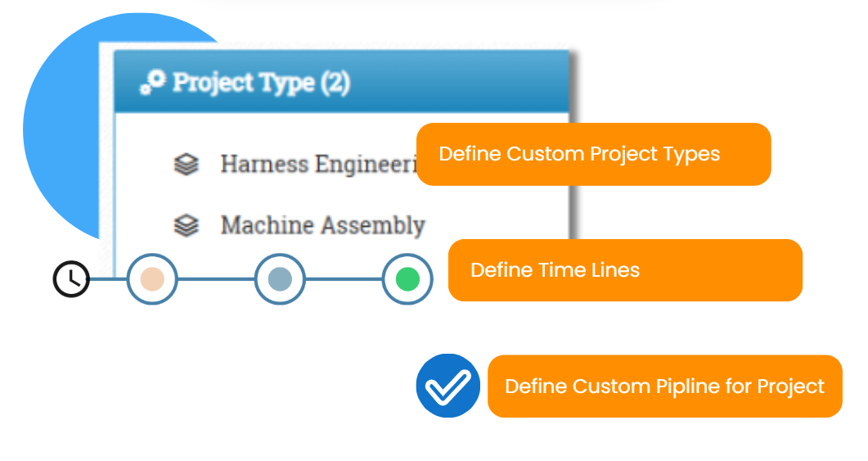Image resolution: width=868 pixels, height=461 pixels.
Task: Click the Define Time Lines button
Action: pos(625,270)
